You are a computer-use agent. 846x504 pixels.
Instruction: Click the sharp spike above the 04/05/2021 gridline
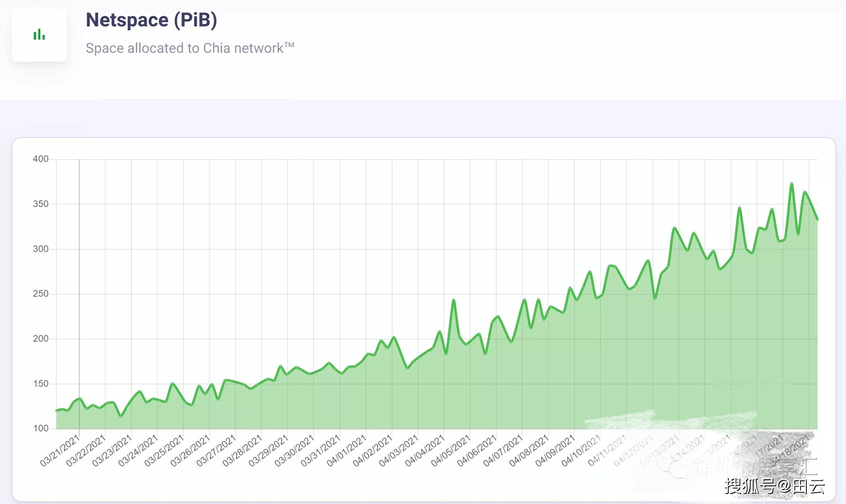(454, 300)
